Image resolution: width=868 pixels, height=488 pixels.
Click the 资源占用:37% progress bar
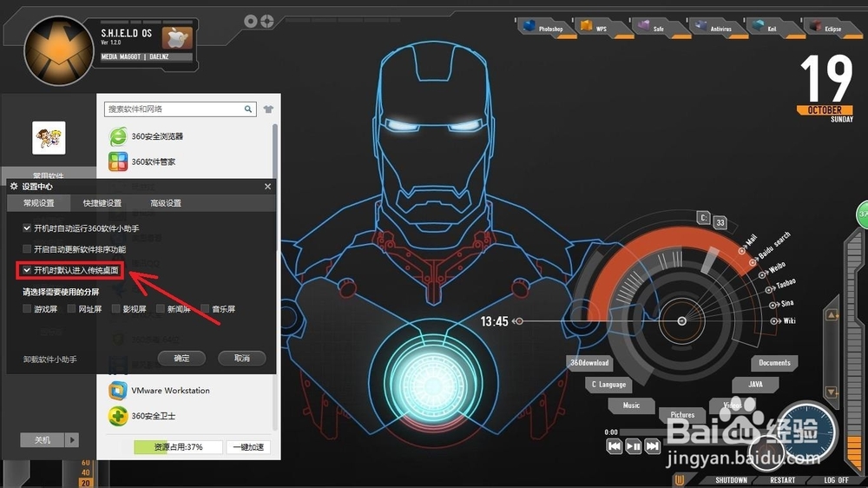pos(178,447)
